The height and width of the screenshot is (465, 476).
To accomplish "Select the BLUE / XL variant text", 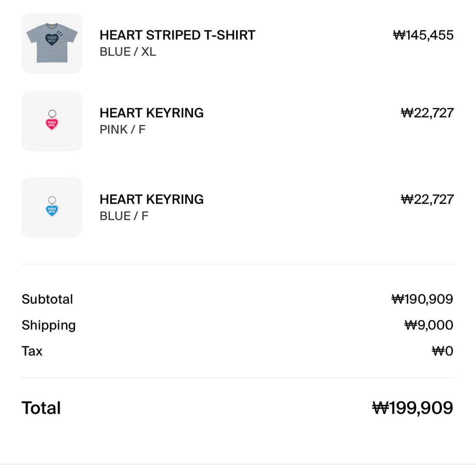I will pyautogui.click(x=128, y=52).
